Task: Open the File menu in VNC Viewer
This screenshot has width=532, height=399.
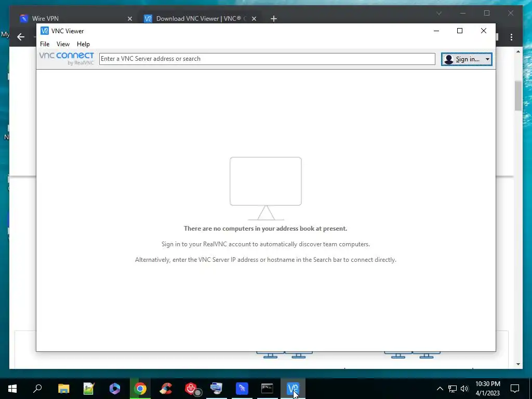Action: coord(45,44)
